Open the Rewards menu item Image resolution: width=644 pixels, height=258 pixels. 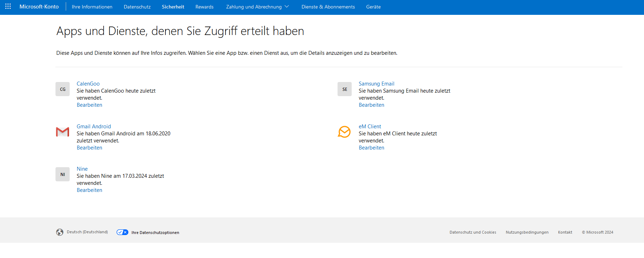pos(204,7)
